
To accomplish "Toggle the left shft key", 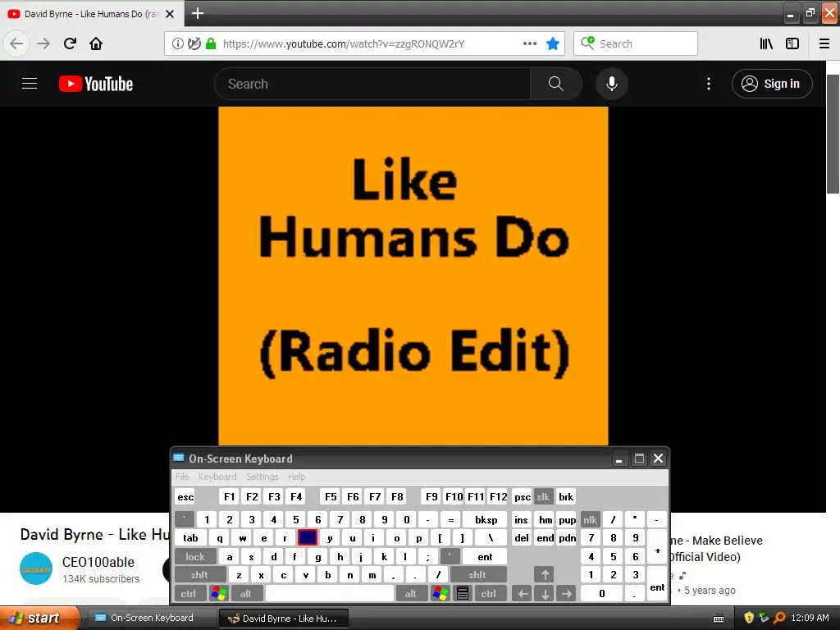I will pyautogui.click(x=199, y=575).
